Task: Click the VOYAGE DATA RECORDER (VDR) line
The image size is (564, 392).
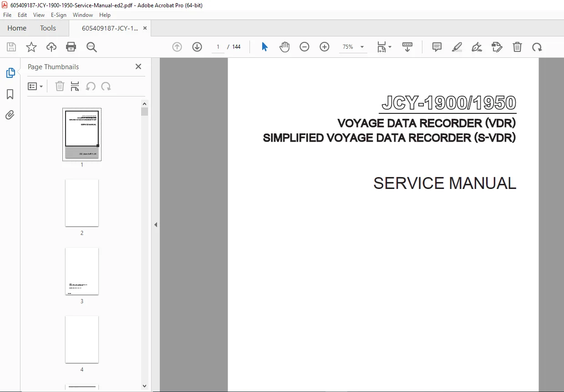Action: click(427, 123)
